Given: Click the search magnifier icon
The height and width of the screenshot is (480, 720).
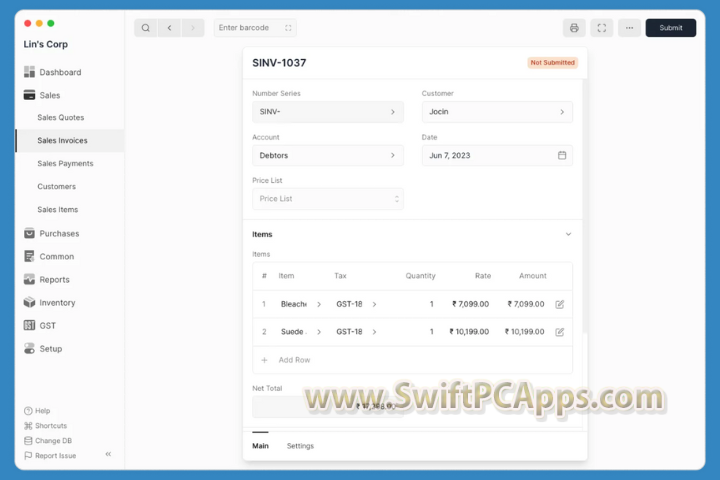Looking at the screenshot, I should pyautogui.click(x=146, y=28).
